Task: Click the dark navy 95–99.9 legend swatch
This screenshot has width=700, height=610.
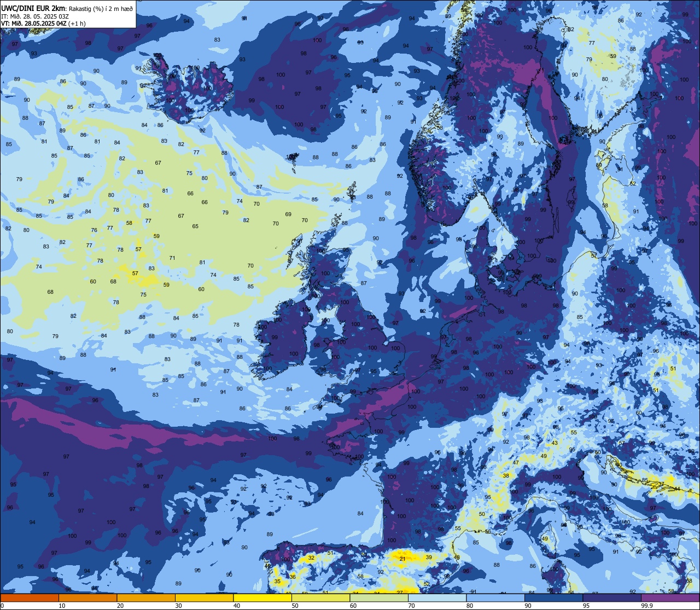Action: 612,597
